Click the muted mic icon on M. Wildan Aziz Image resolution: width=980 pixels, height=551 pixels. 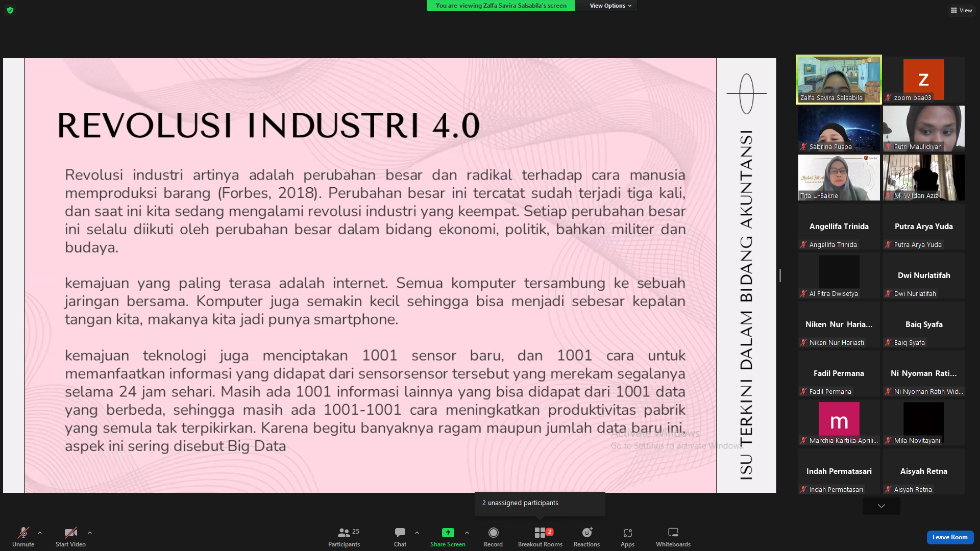(x=888, y=196)
